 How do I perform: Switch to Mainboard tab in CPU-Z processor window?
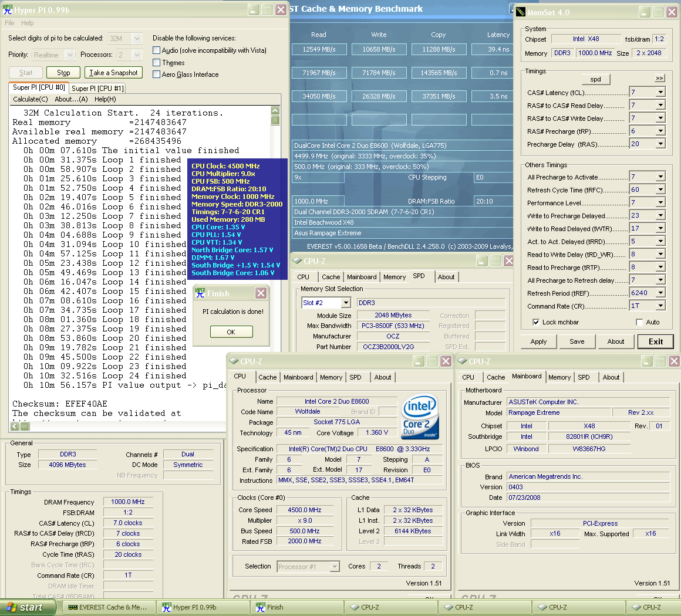pyautogui.click(x=298, y=377)
